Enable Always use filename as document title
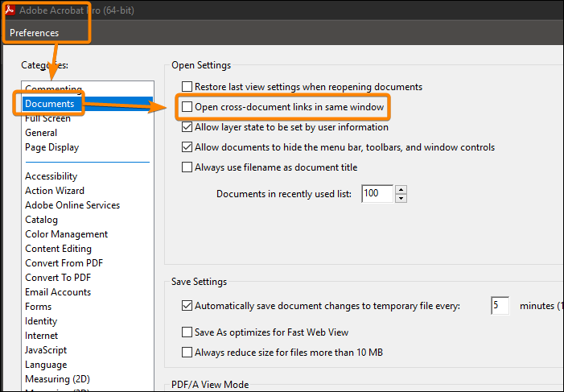The width and height of the screenshot is (564, 392). [187, 167]
